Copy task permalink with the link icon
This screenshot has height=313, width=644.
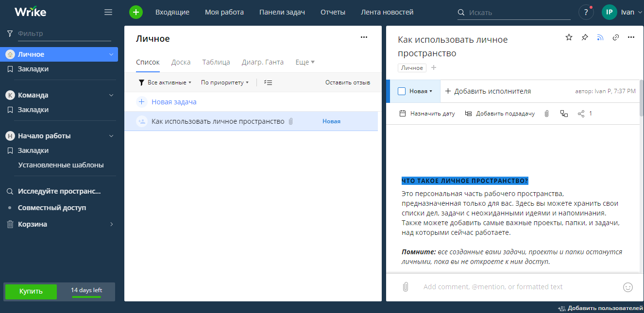(x=615, y=37)
